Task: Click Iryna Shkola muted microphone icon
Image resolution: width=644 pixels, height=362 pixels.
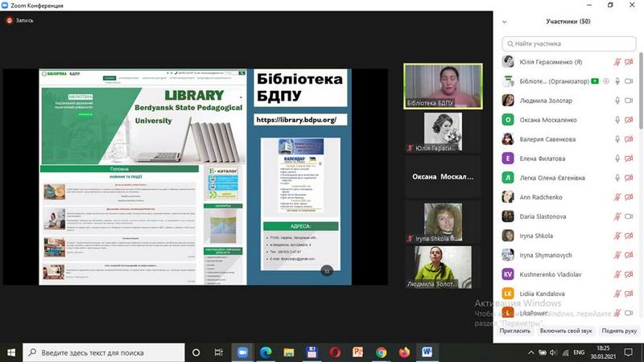Action: 617,236
